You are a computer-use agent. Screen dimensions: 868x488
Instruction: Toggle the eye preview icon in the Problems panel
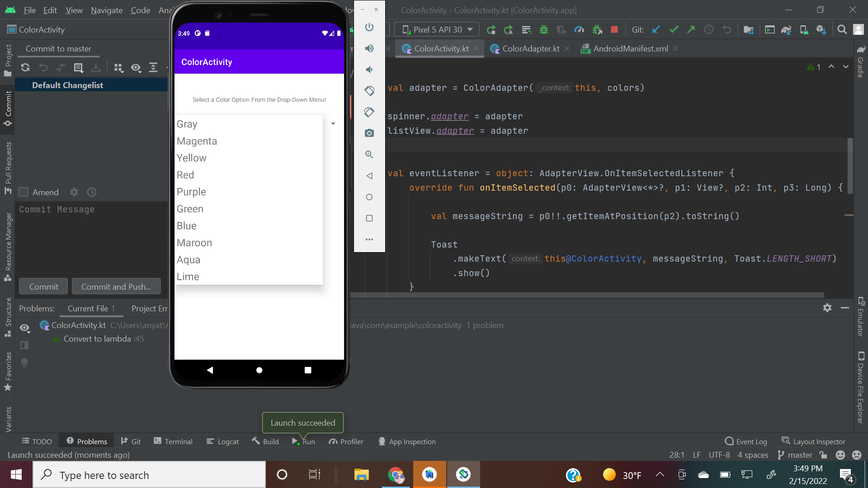tap(25, 328)
